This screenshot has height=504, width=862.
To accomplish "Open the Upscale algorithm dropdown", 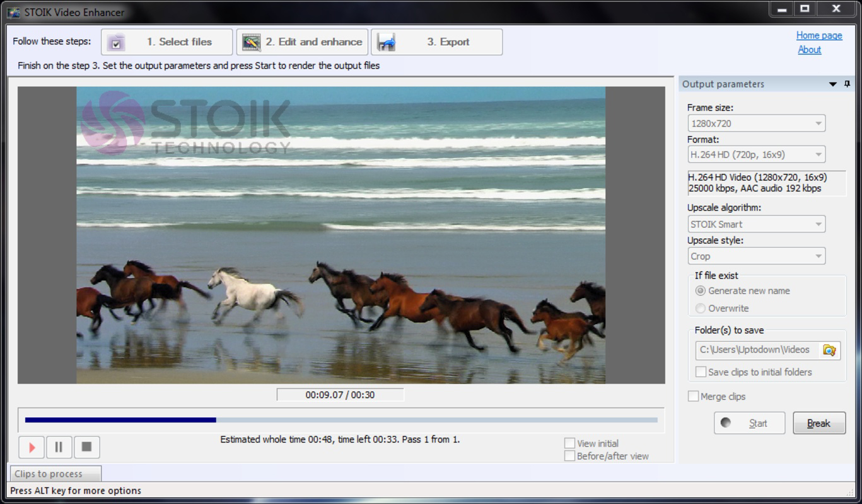I will (756, 224).
